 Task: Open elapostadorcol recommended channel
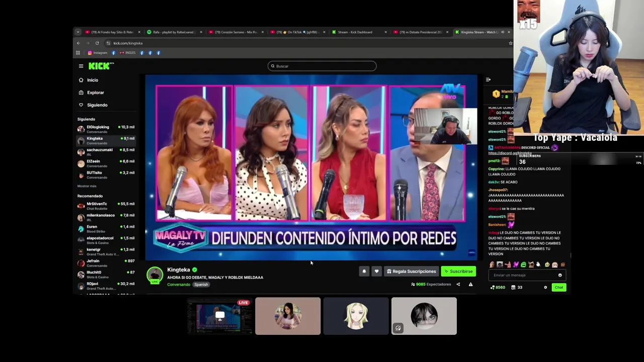(x=106, y=240)
